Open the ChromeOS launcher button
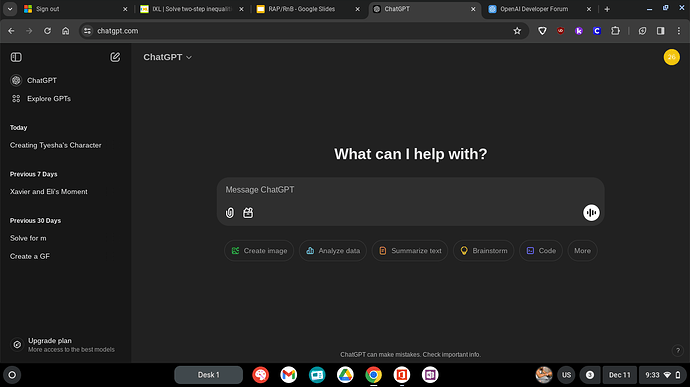This screenshot has height=387, width=690. point(12,375)
